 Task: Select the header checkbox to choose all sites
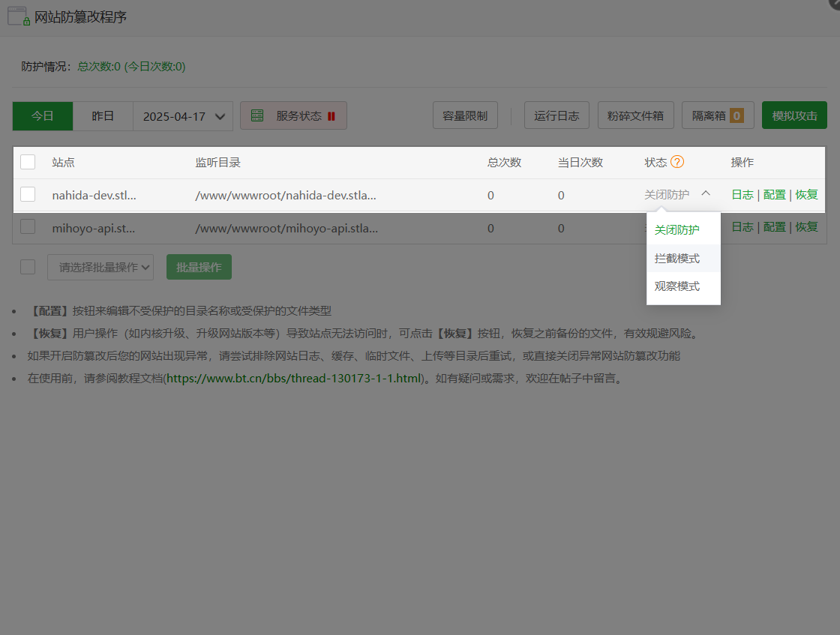pos(28,161)
